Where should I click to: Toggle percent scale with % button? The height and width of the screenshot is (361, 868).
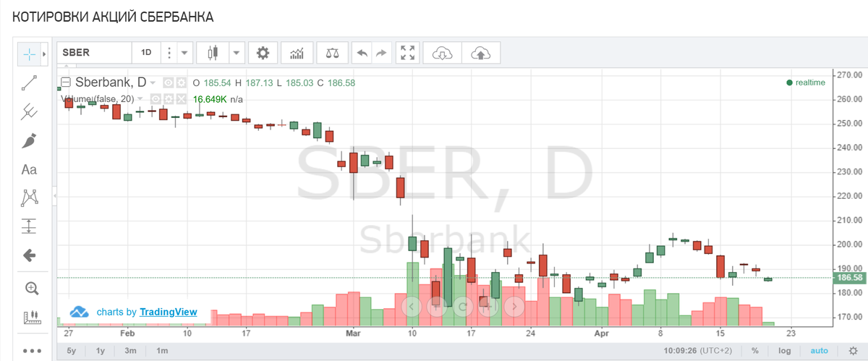pos(755,350)
